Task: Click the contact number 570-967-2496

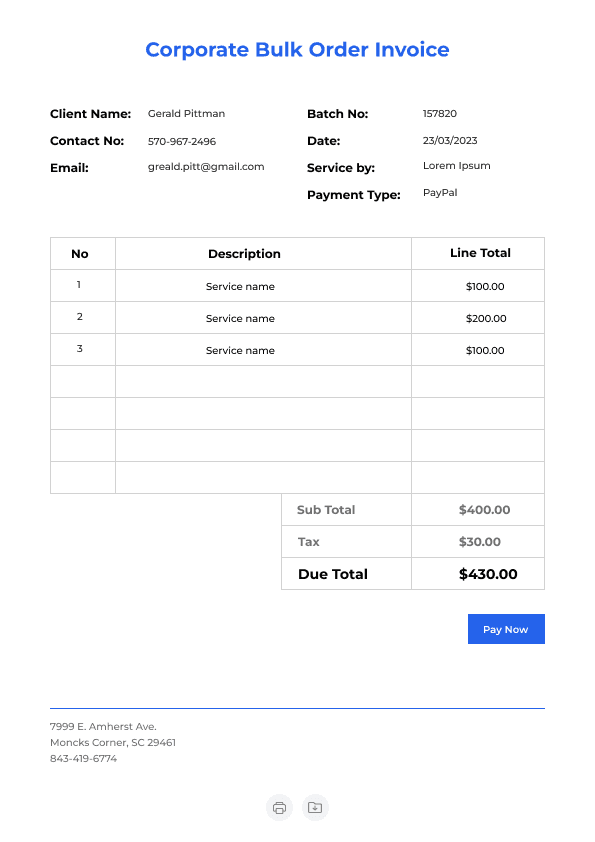Action: click(x=182, y=141)
